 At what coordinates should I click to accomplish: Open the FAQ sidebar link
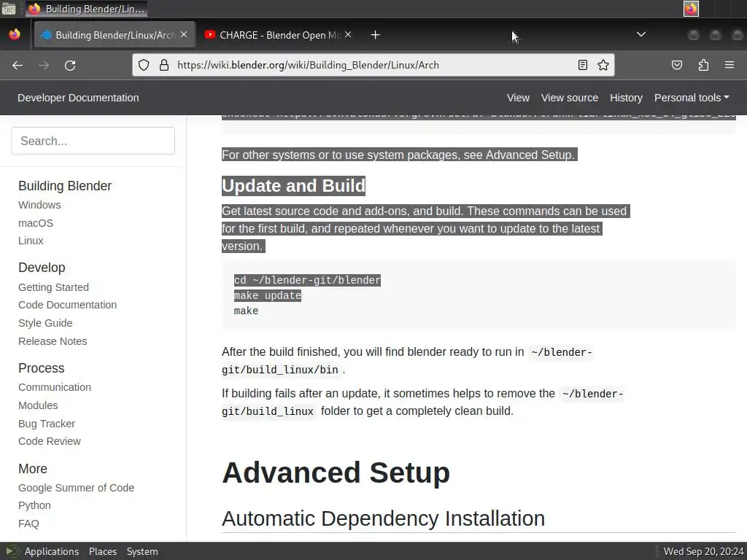28,524
